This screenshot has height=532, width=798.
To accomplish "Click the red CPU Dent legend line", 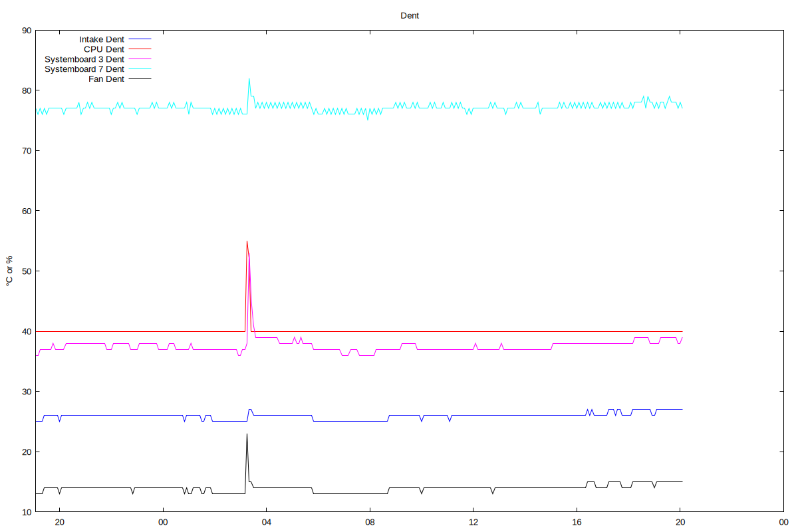I will (x=140, y=49).
